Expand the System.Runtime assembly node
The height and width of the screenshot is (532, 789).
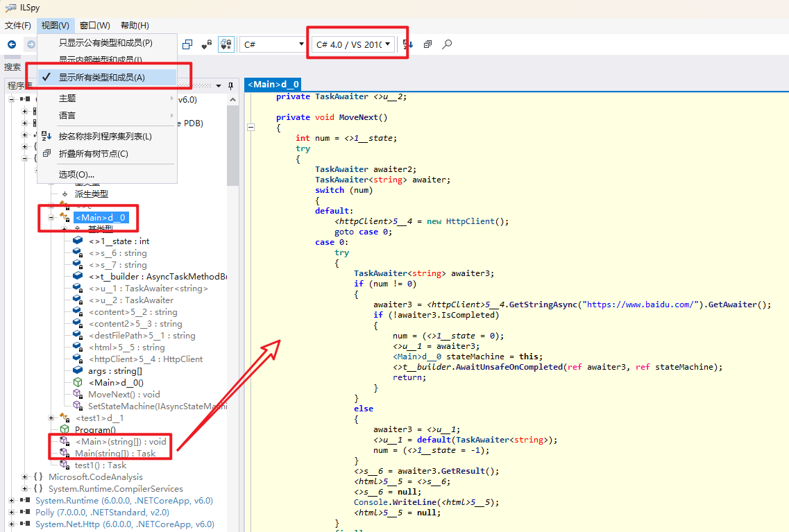(x=11, y=500)
